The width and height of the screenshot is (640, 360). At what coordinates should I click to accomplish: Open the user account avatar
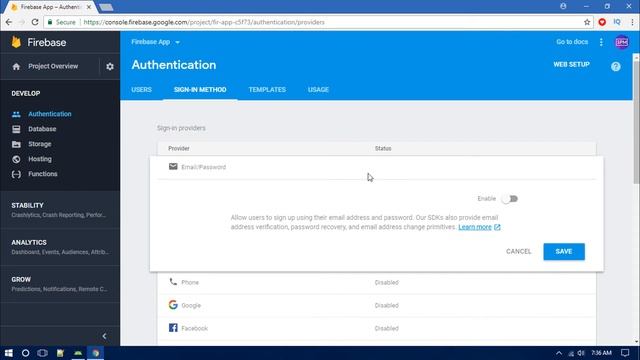622,42
